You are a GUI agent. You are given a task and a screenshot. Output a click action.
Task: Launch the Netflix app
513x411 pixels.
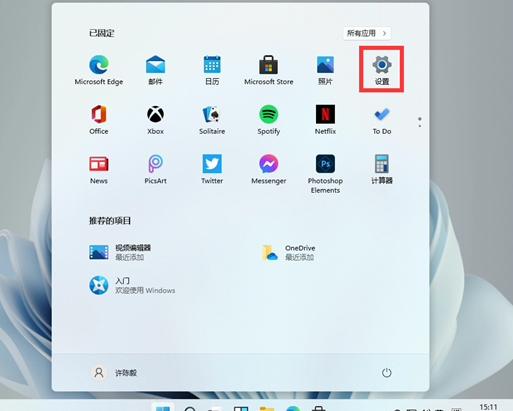click(325, 119)
